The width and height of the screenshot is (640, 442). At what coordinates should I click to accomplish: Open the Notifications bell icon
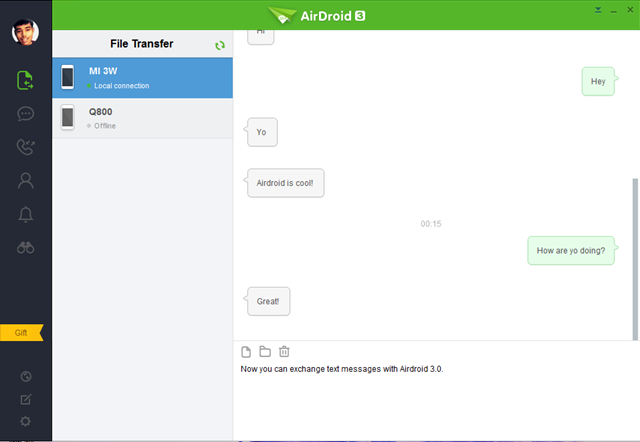[x=25, y=214]
